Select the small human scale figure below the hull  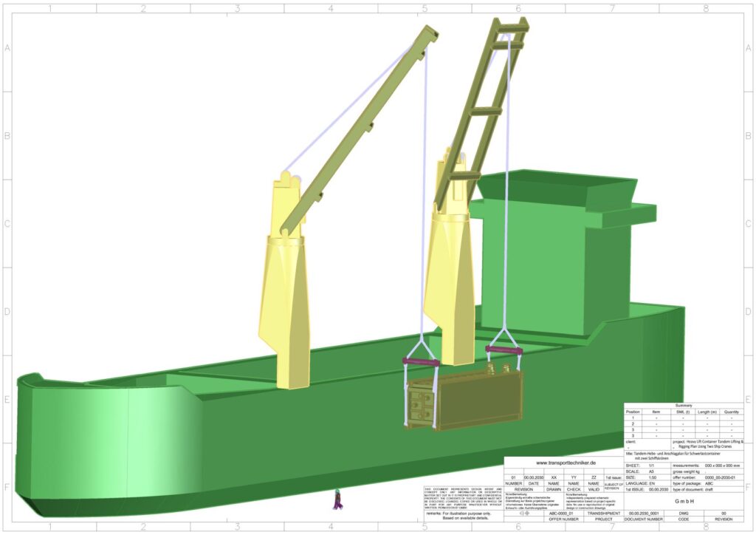(x=338, y=500)
